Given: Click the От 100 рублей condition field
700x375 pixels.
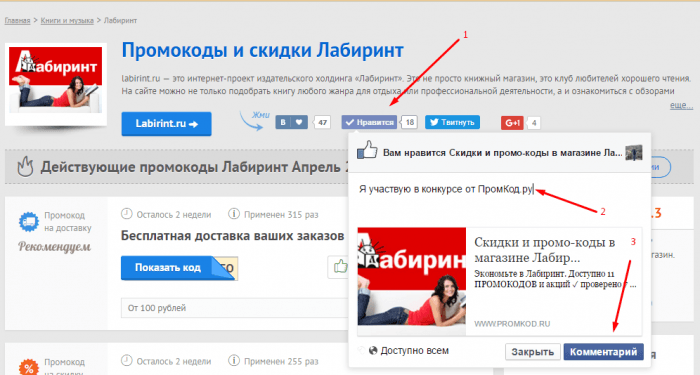Looking at the screenshot, I should tap(234, 308).
